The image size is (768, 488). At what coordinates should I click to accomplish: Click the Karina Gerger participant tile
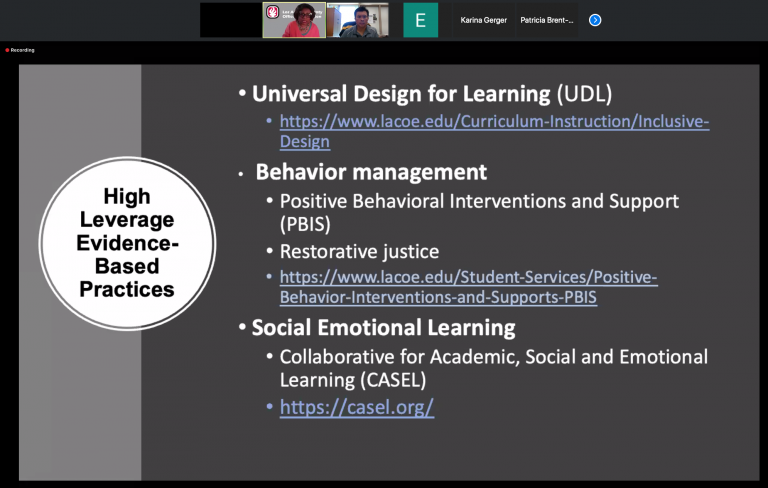[x=483, y=20]
